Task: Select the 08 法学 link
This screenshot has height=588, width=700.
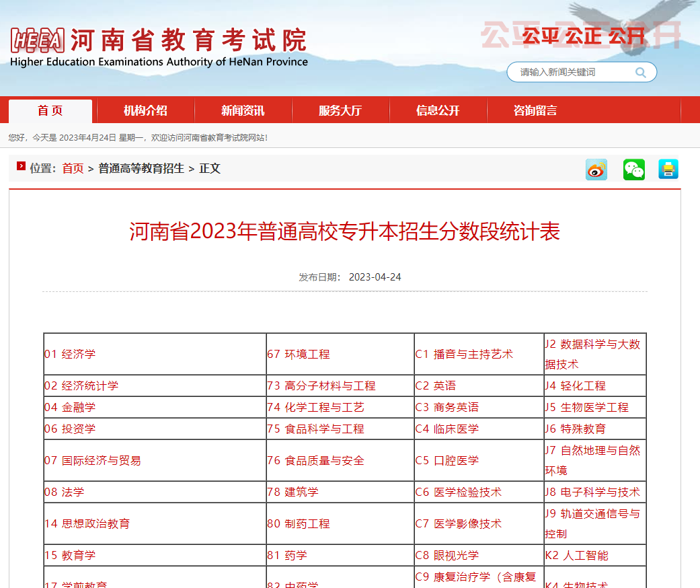Action: [65, 492]
